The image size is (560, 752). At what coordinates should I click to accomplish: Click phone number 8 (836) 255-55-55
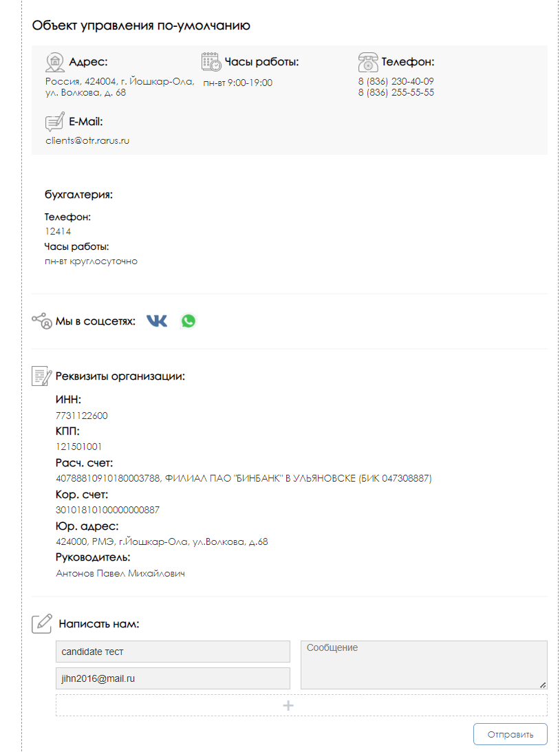coord(396,93)
